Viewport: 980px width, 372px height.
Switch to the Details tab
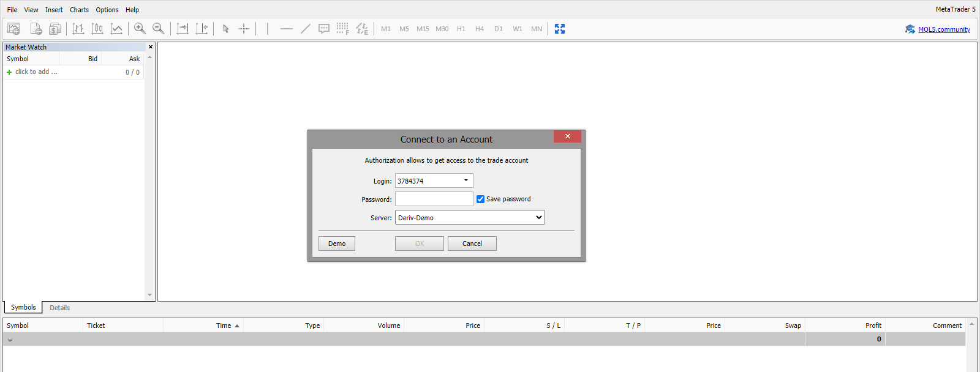[59, 308]
